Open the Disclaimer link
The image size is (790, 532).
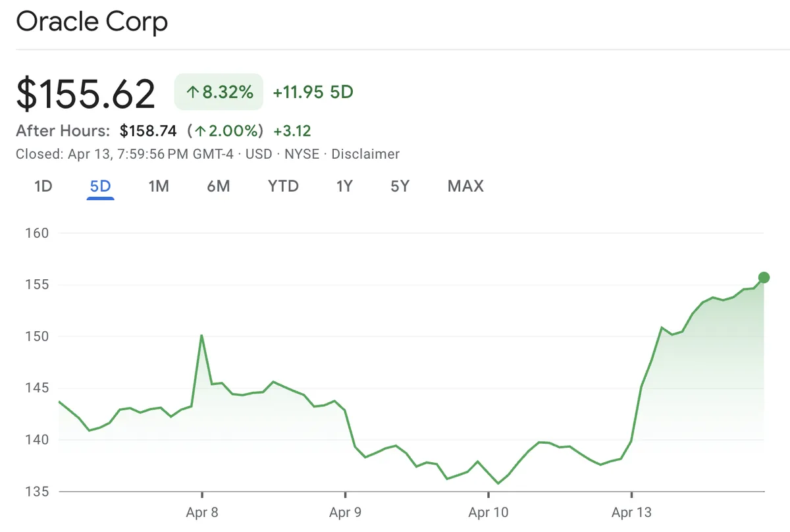(x=366, y=154)
